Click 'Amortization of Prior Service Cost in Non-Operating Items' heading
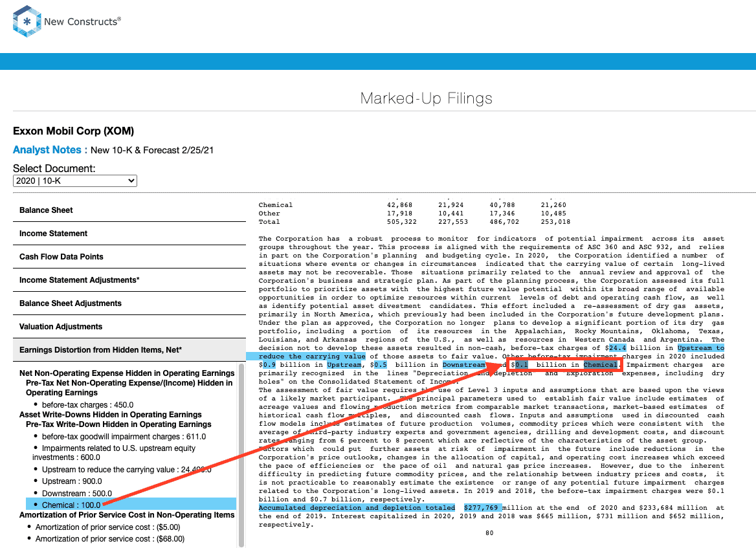This screenshot has width=756, height=548. point(127,515)
